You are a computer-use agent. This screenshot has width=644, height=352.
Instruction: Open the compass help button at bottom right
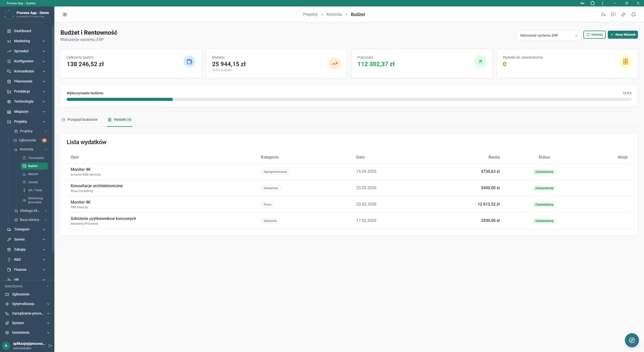point(632,340)
